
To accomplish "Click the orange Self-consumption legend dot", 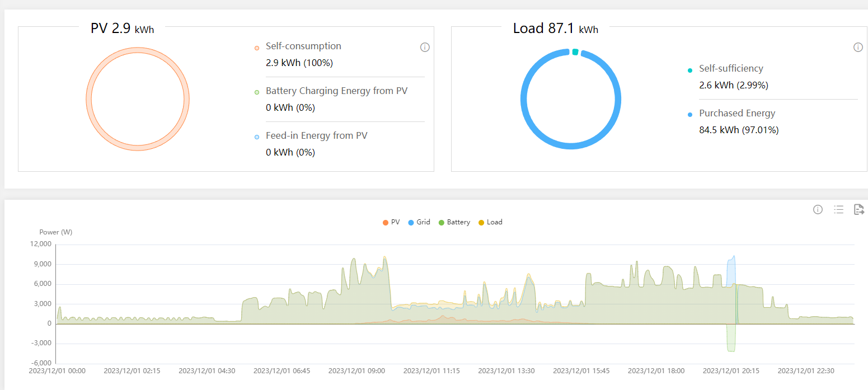I will [257, 48].
